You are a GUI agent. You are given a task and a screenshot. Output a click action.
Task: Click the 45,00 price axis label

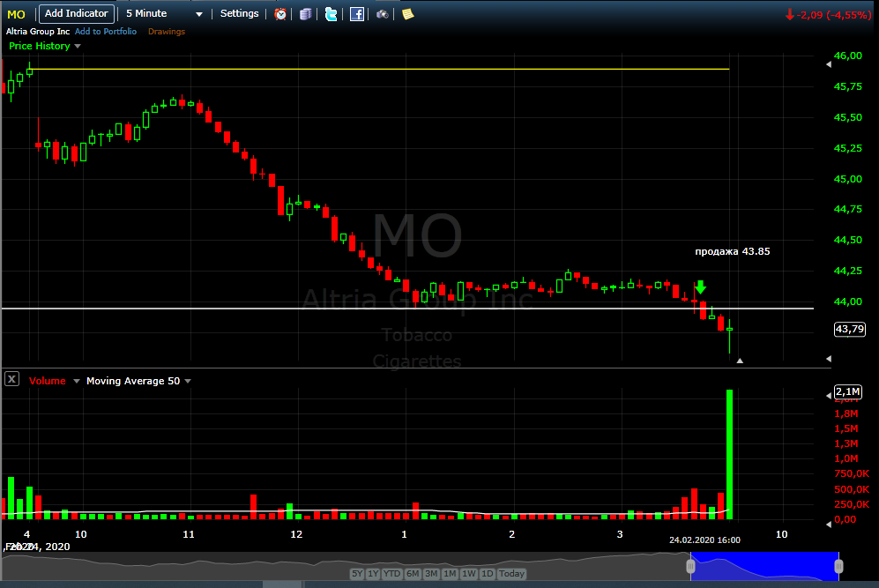click(847, 179)
